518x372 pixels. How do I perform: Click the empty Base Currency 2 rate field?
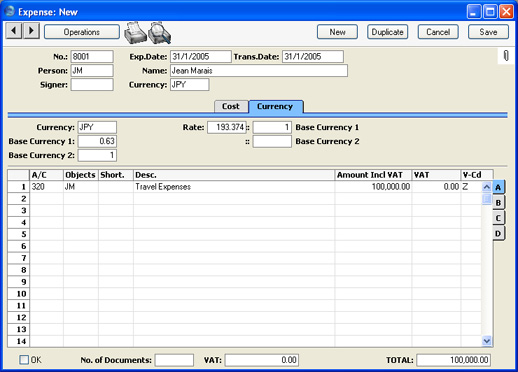click(272, 141)
